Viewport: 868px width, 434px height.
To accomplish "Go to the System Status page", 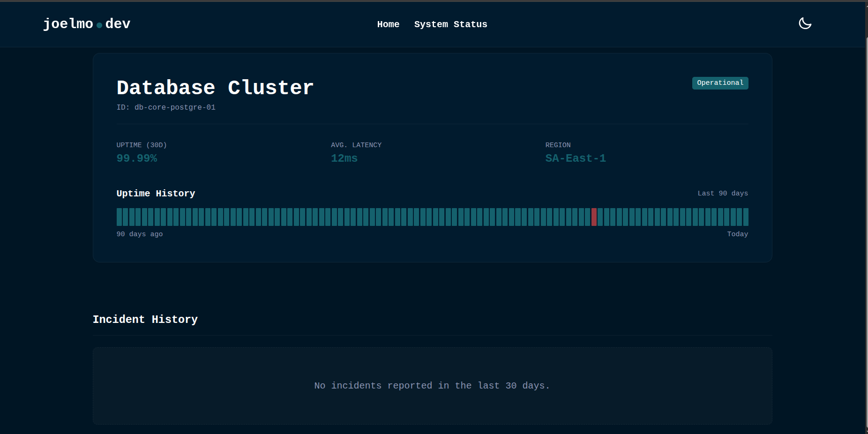I will 450,24.
